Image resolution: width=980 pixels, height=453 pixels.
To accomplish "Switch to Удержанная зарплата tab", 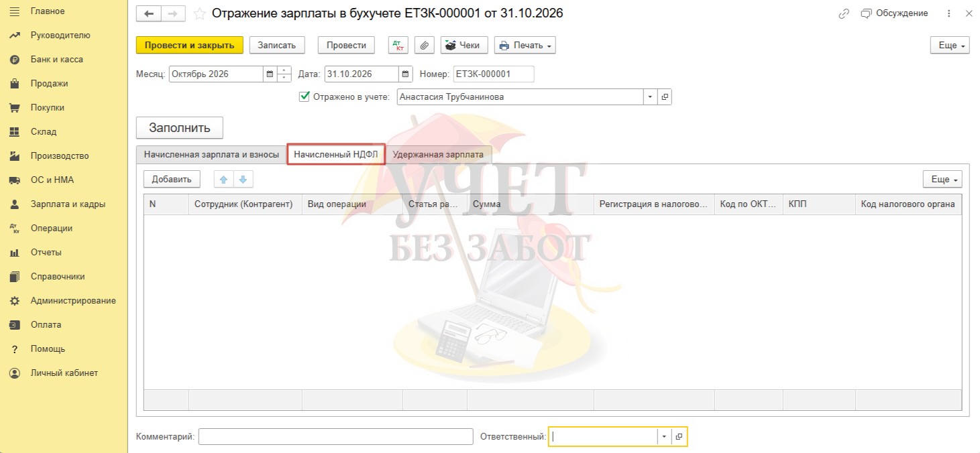I will pyautogui.click(x=438, y=155).
